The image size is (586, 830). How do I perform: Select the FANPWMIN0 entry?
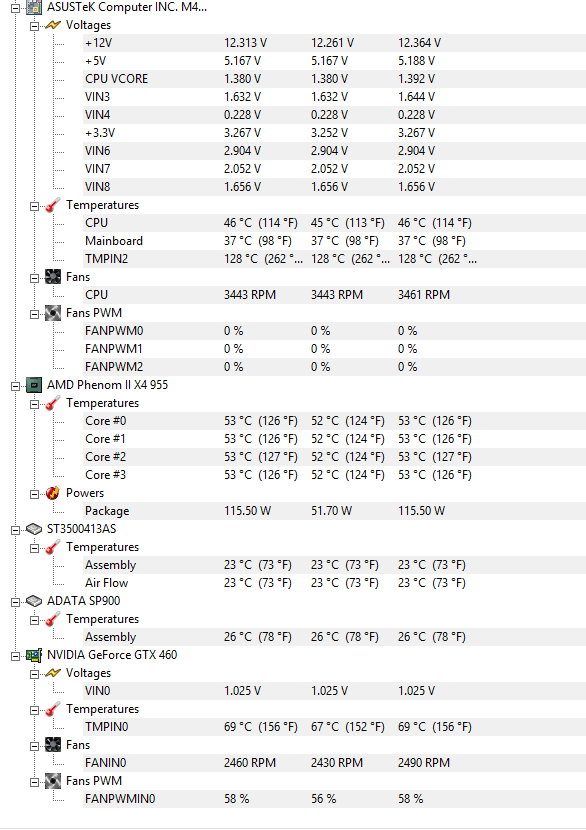[335, 799]
